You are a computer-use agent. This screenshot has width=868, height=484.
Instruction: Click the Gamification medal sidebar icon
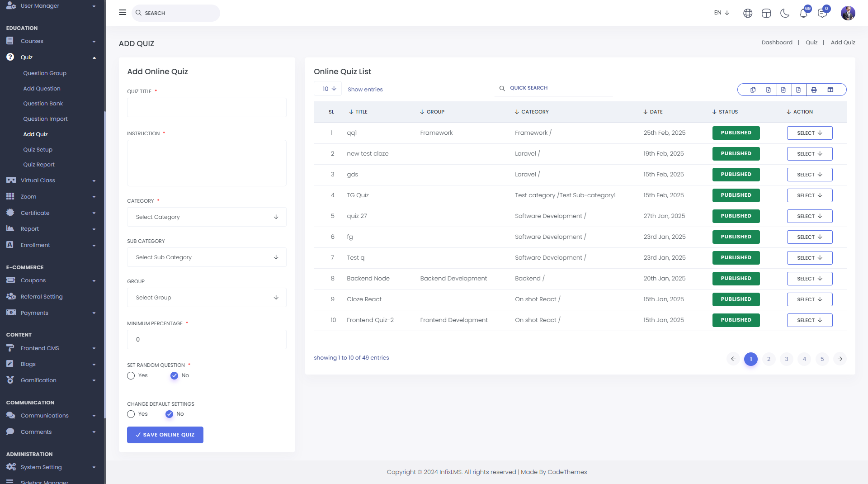10,380
